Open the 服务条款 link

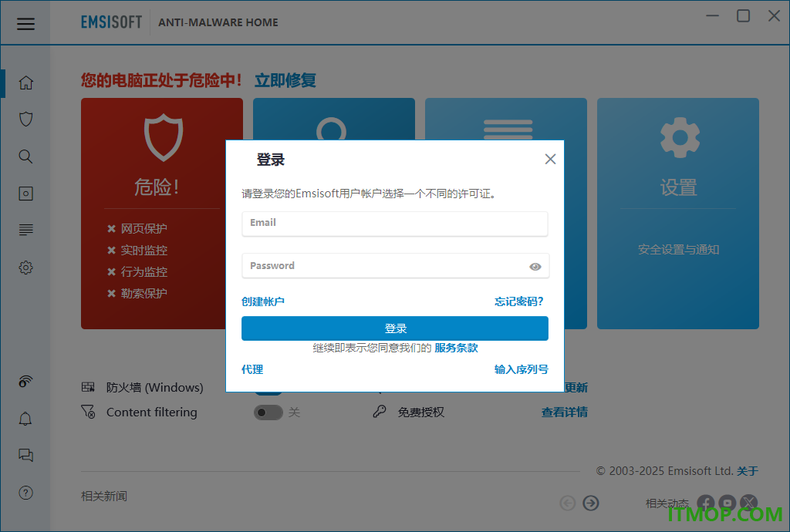tap(456, 348)
